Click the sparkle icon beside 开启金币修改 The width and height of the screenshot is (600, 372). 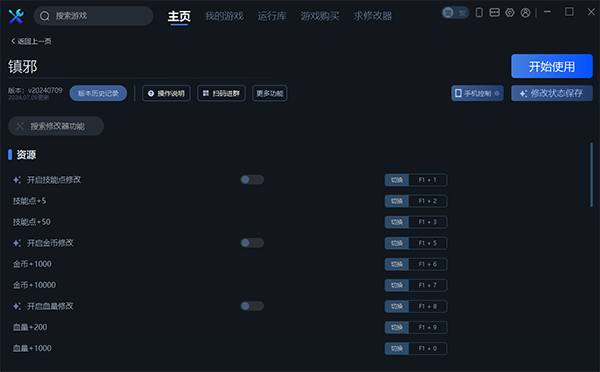[17, 243]
